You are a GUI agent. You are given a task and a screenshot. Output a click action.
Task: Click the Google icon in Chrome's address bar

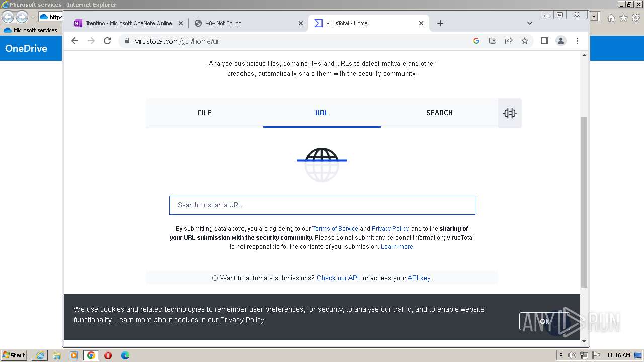pos(476,41)
